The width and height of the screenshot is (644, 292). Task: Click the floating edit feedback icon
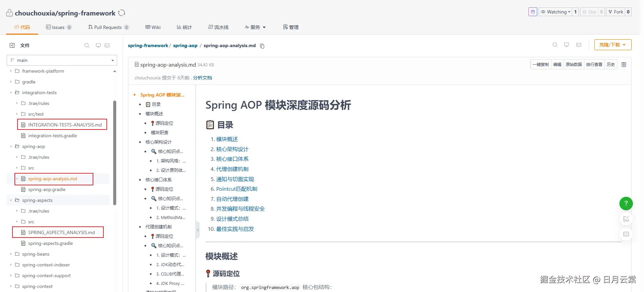click(x=626, y=219)
